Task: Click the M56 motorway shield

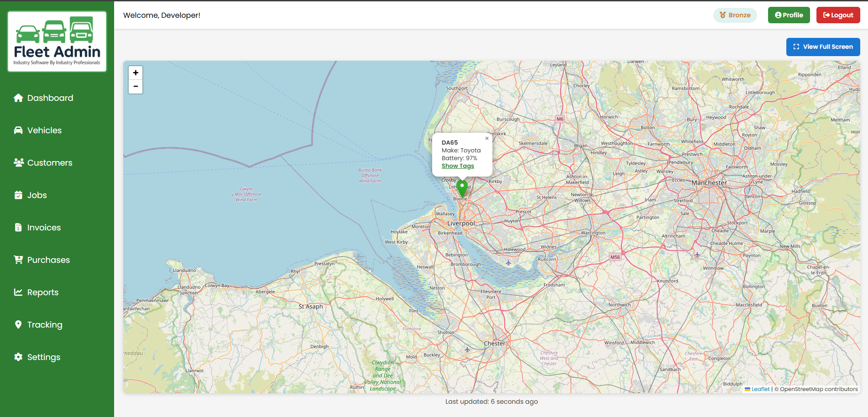Action: click(x=615, y=257)
